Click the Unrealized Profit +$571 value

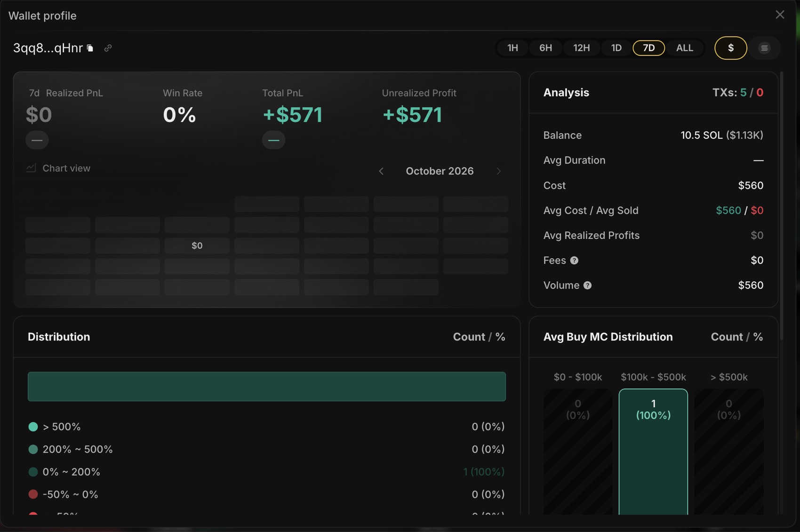point(412,115)
